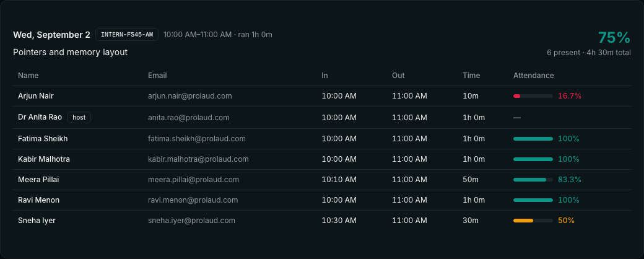Sort by the Email column header

[x=157, y=76]
